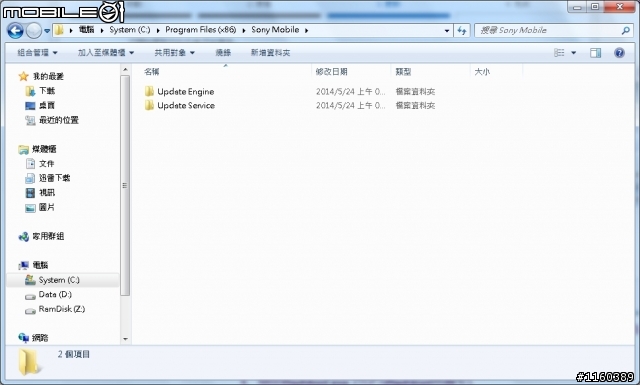Toggle the preview pane icon
Image resolution: width=640 pixels, height=385 pixels.
[596, 53]
